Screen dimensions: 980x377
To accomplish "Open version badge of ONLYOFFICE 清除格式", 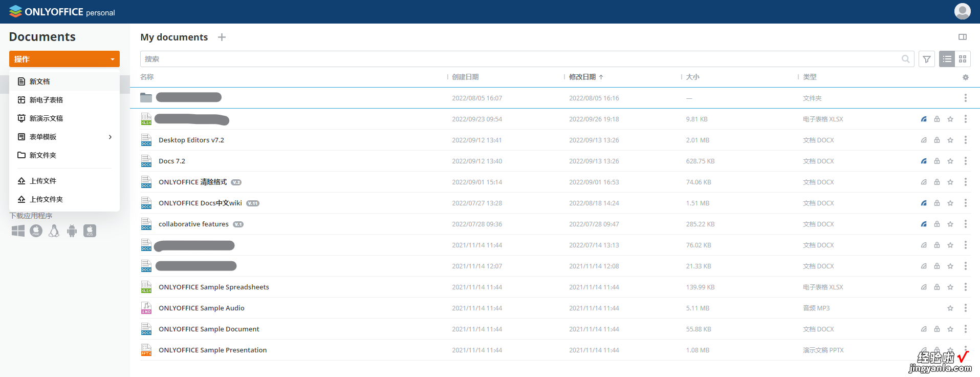I will [x=236, y=182].
